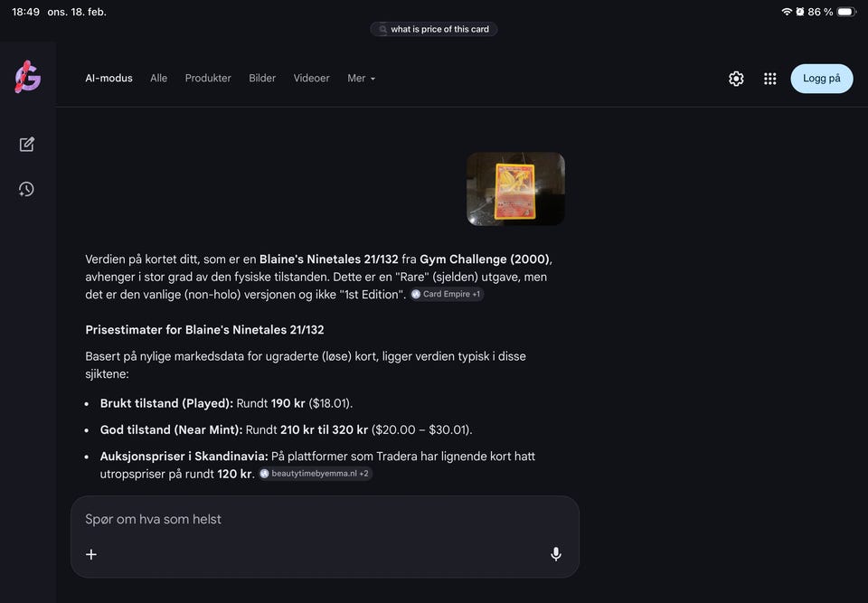Viewport: 868px width, 603px height.
Task: Select the 'God tilstand (Near Mint):' bullet text
Action: pos(171,429)
